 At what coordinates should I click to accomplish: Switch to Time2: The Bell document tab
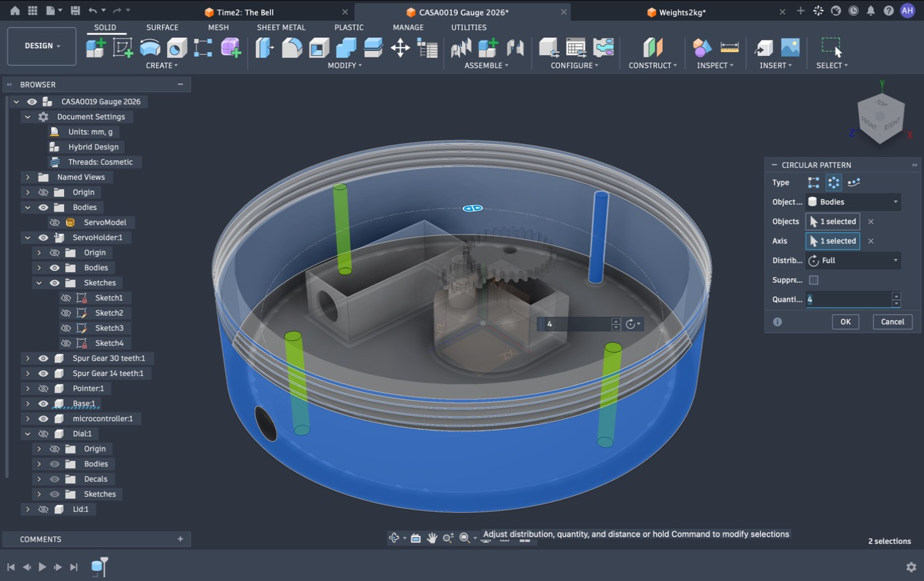click(245, 12)
